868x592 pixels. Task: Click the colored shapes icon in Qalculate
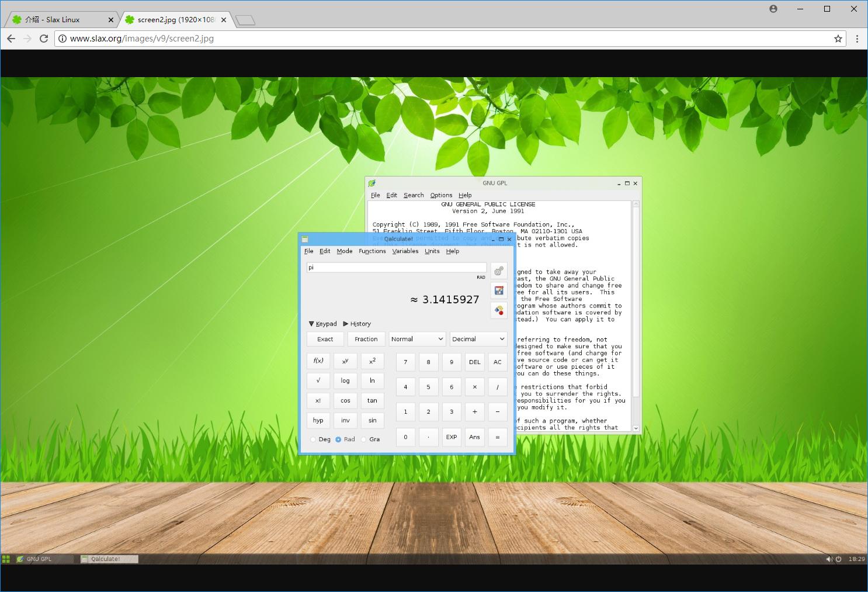[x=498, y=310]
